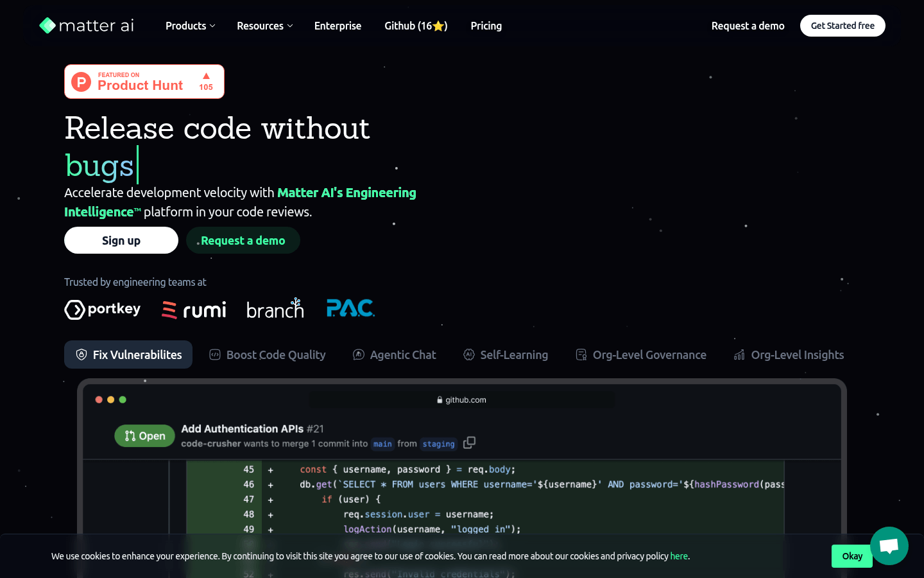Click the main branch label
This screenshot has height=578, width=924.
point(382,444)
